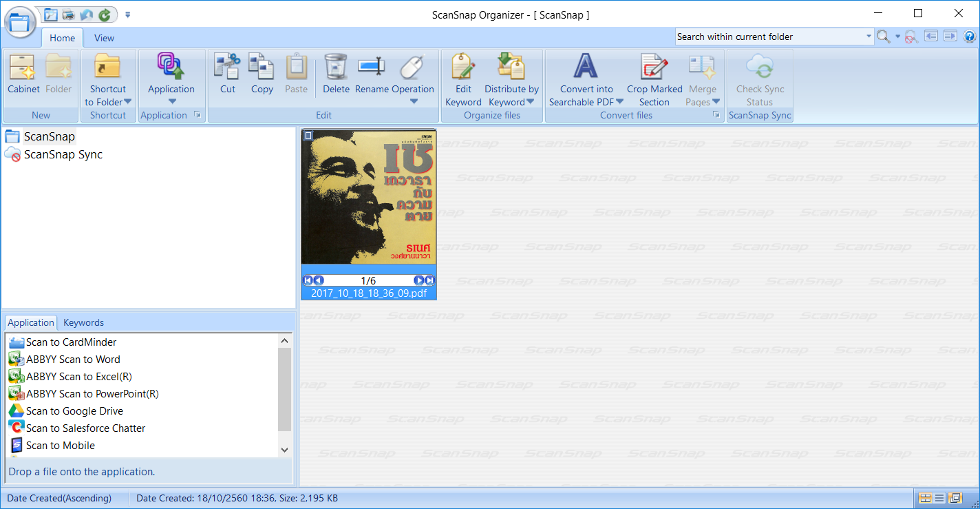
Task: Switch to thumbnail view in status bar
Action: (x=926, y=498)
